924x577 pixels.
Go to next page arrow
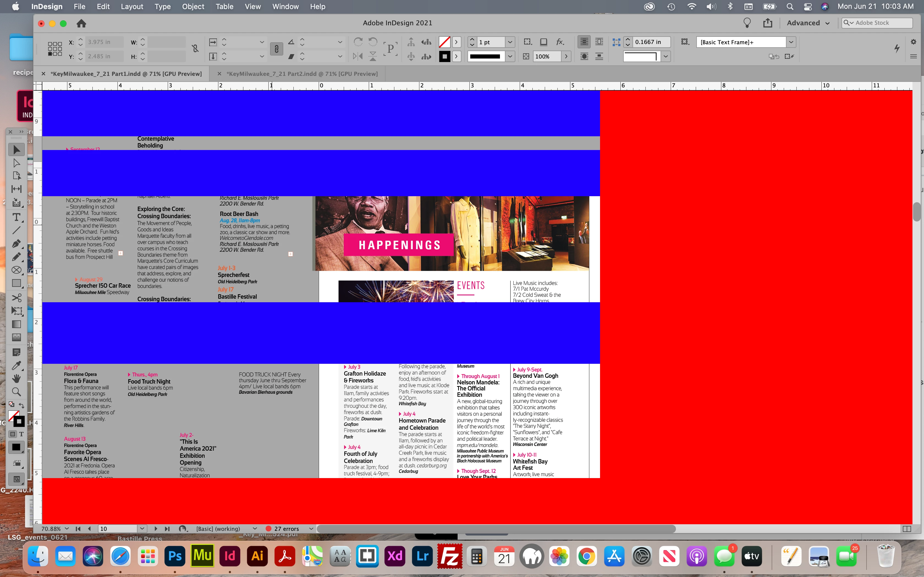click(x=156, y=529)
